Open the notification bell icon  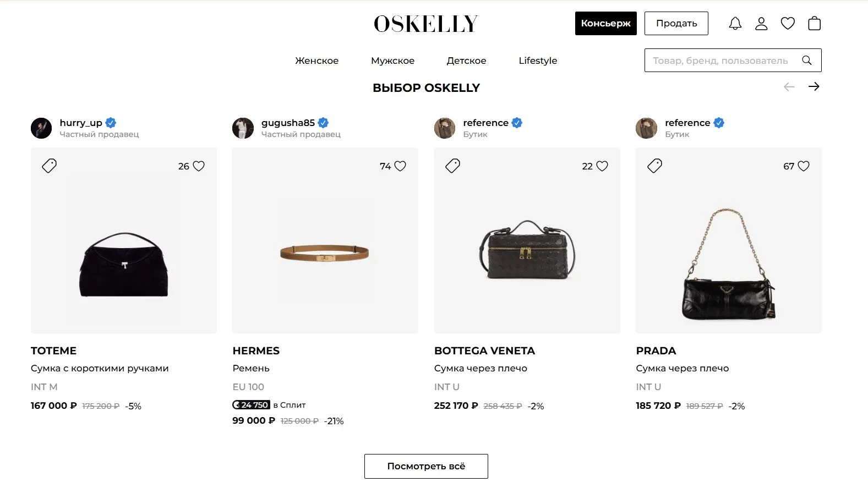[735, 23]
